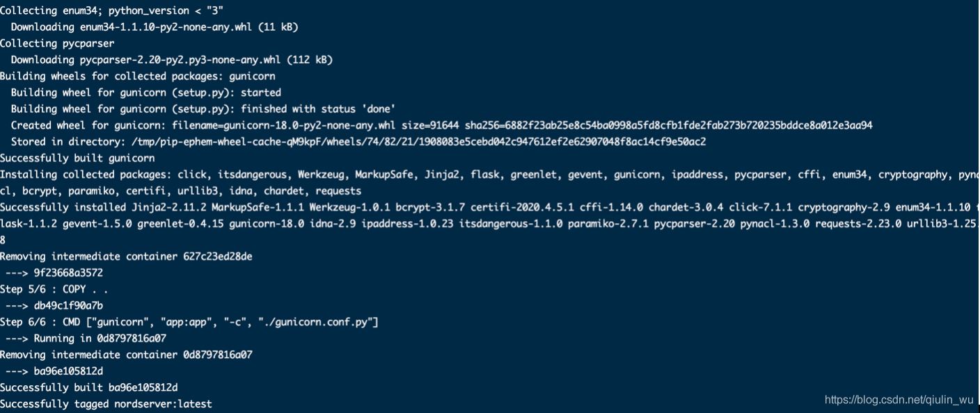Image resolution: width=980 pixels, height=413 pixels.
Task: Click the 'Building wheels for collected packages' line
Action: tap(137, 76)
